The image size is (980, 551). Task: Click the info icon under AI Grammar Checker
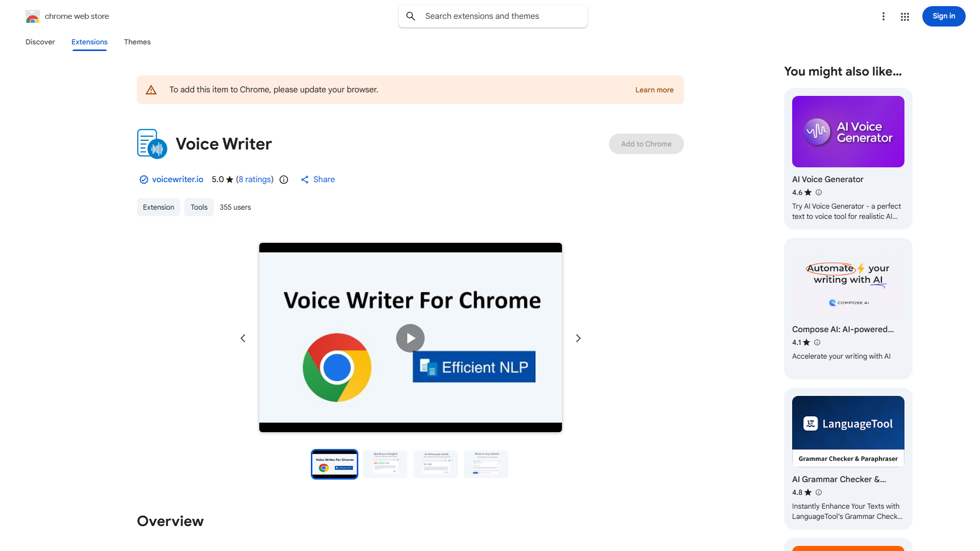pyautogui.click(x=818, y=492)
